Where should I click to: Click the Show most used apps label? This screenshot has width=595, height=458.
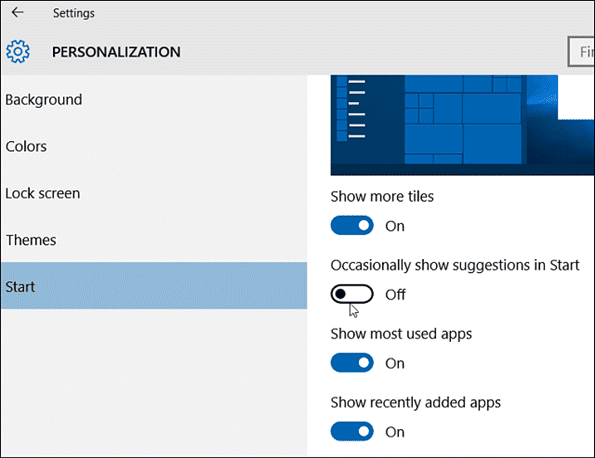pos(401,334)
